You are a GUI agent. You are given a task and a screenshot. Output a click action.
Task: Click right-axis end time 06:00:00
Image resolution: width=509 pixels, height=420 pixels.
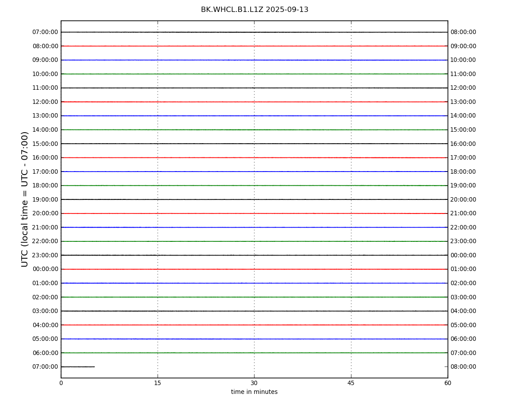(x=463, y=339)
